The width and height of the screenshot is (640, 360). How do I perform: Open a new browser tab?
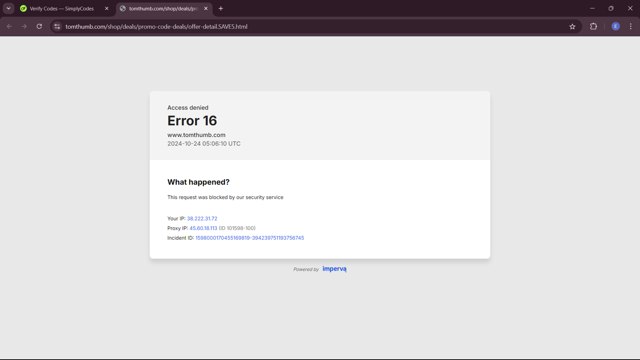tap(220, 8)
